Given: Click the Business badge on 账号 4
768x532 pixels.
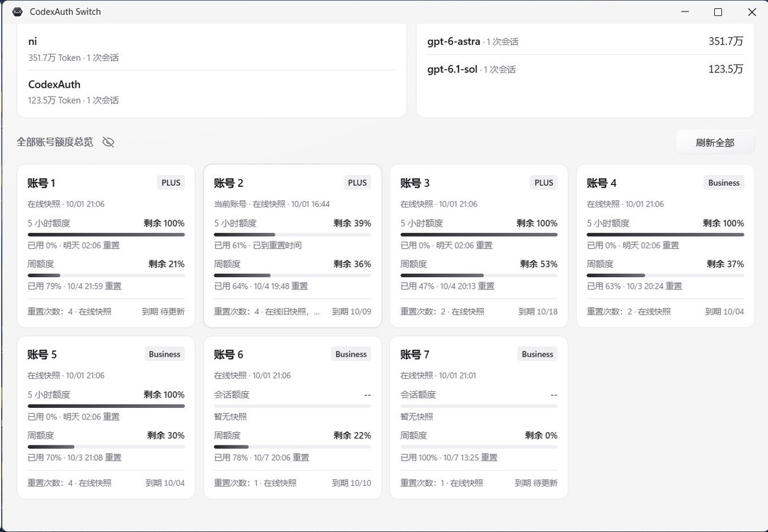Looking at the screenshot, I should pos(724,182).
